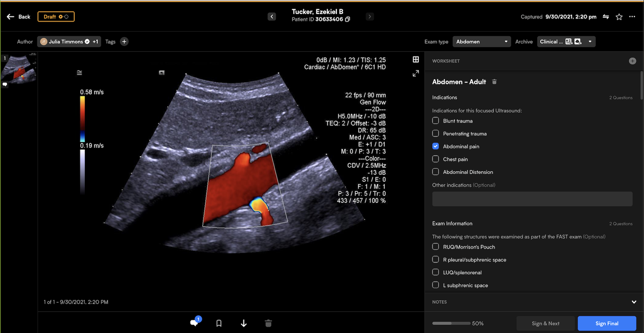
Task: Open the image comments bubble icon
Action: [195, 322]
